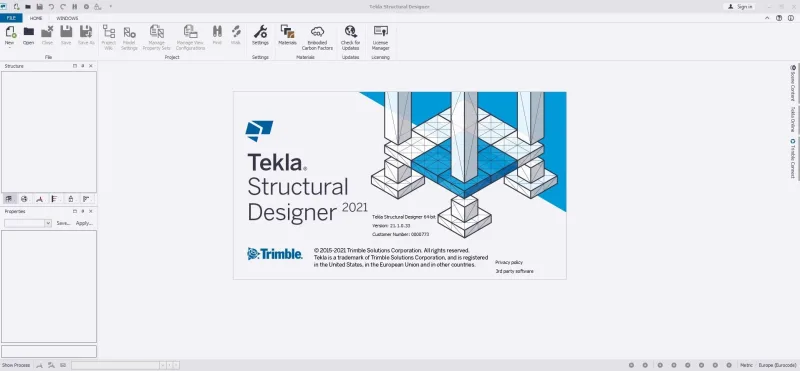Click the field below the Properties list
This screenshot has height=371, width=800.
pyautogui.click(x=48, y=352)
